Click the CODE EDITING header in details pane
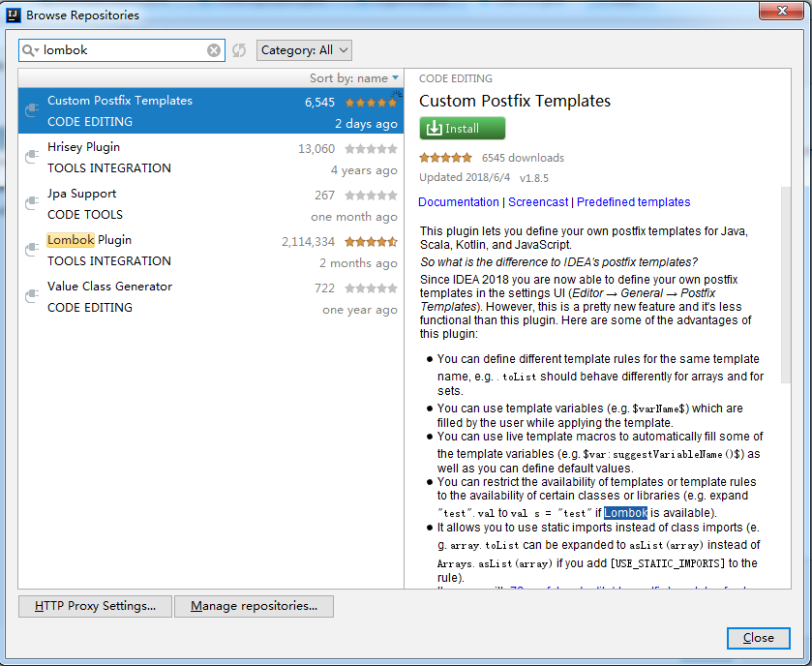Image resolution: width=812 pixels, height=666 pixels. (456, 78)
